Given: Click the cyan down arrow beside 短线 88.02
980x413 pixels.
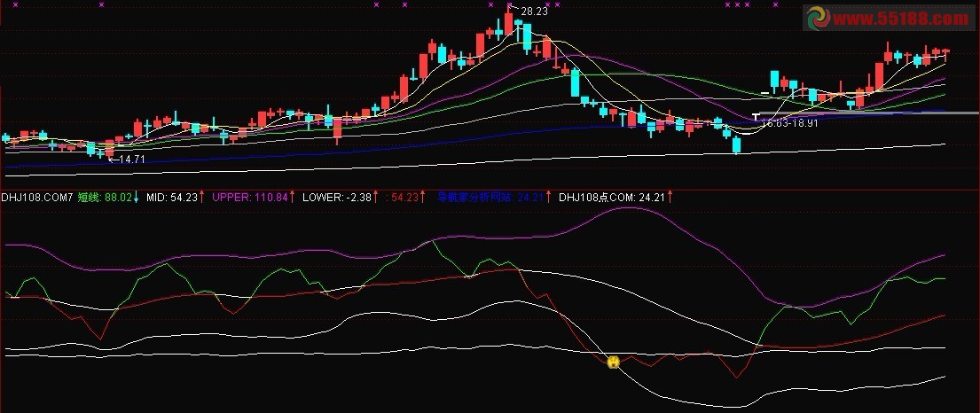Looking at the screenshot, I should tap(136, 198).
